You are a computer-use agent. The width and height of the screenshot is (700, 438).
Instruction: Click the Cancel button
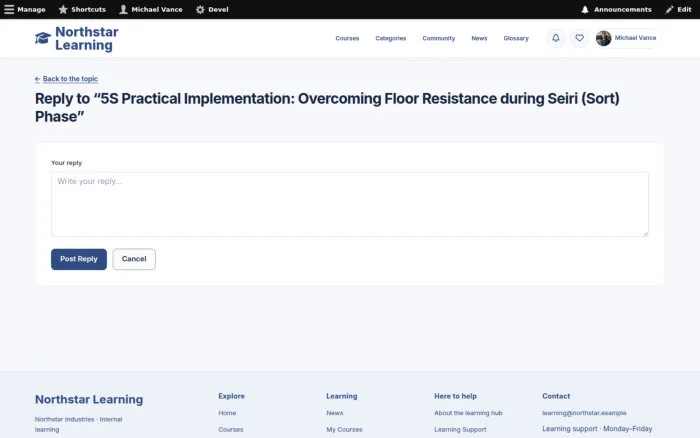pyautogui.click(x=134, y=259)
